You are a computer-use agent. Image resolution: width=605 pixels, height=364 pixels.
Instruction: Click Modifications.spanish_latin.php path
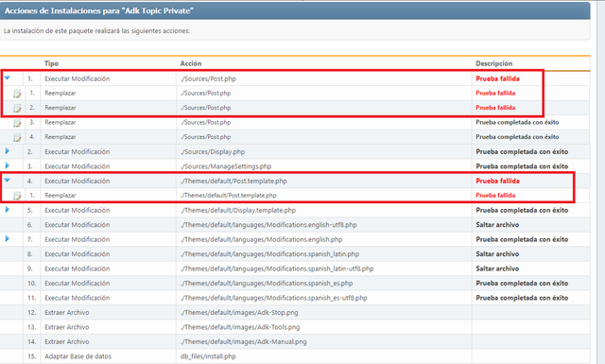click(x=269, y=254)
